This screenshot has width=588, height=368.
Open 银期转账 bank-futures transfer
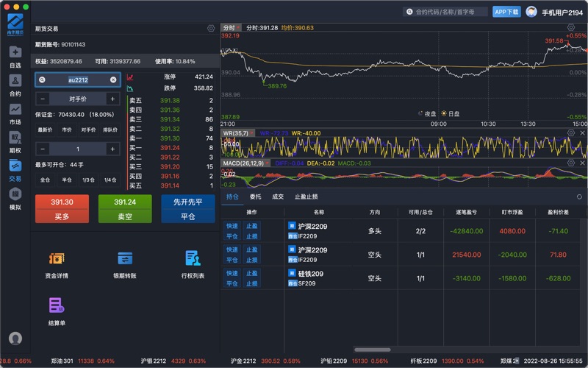click(x=124, y=265)
